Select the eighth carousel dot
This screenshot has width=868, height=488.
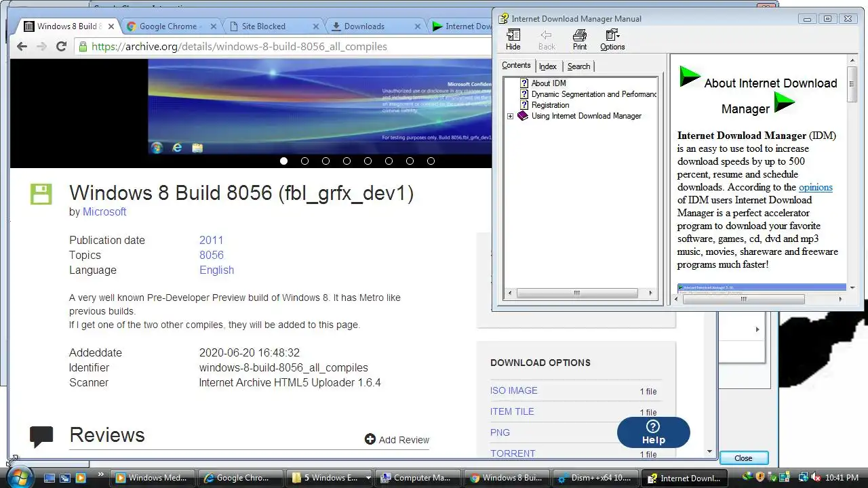(x=431, y=161)
